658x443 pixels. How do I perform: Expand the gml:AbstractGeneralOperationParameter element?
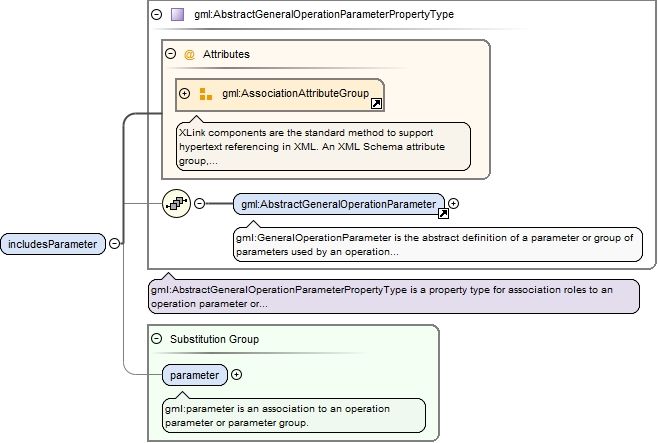(453, 203)
